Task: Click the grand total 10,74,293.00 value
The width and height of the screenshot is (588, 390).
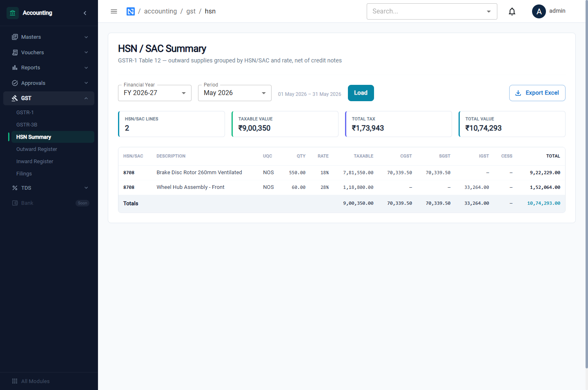Action: pos(543,203)
